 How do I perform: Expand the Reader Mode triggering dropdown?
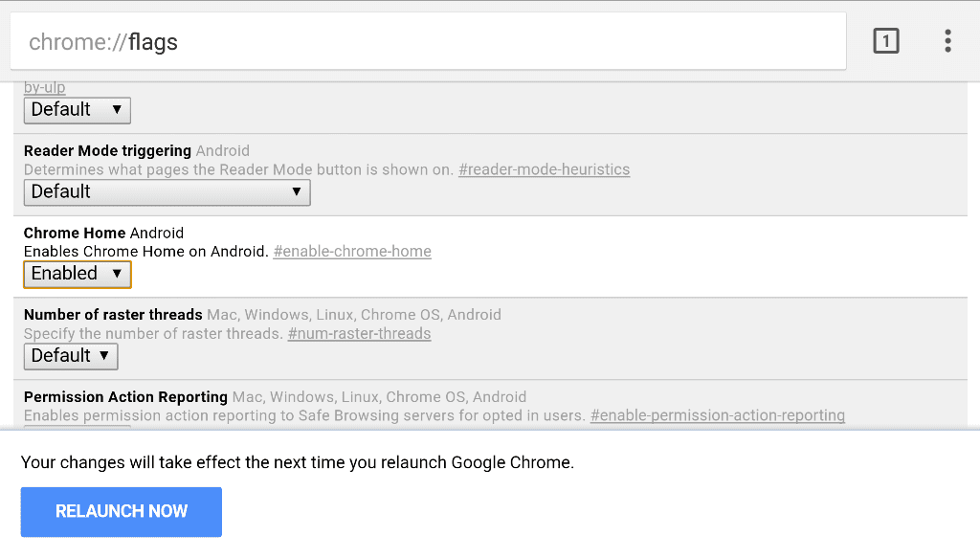(x=166, y=192)
